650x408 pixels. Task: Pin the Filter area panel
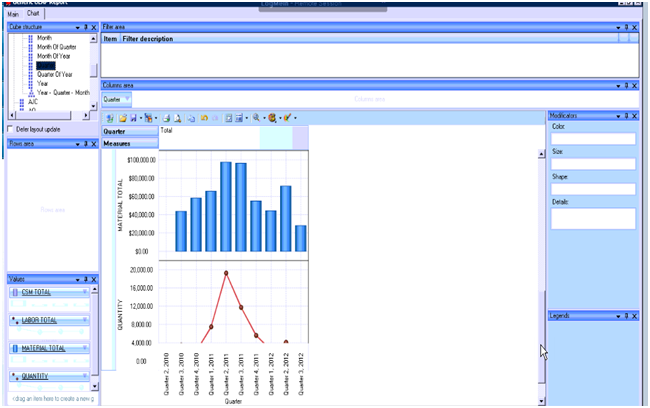pyautogui.click(x=626, y=27)
